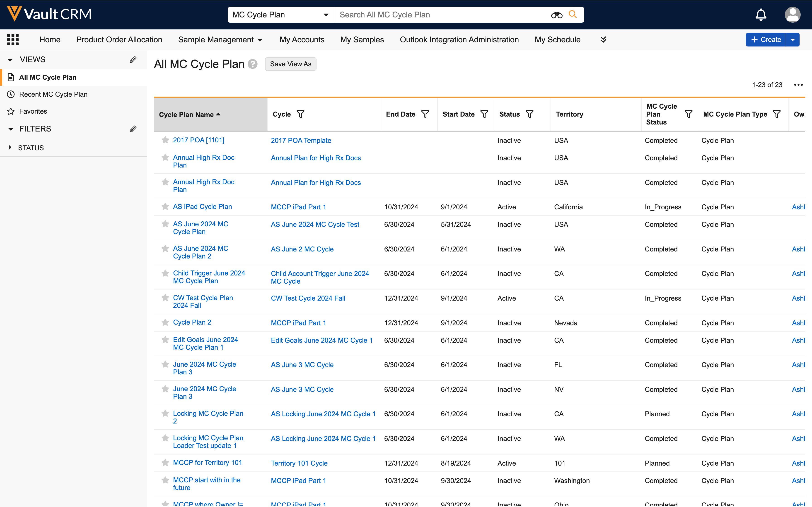Open the Status column filter
The image size is (812, 507).
529,114
